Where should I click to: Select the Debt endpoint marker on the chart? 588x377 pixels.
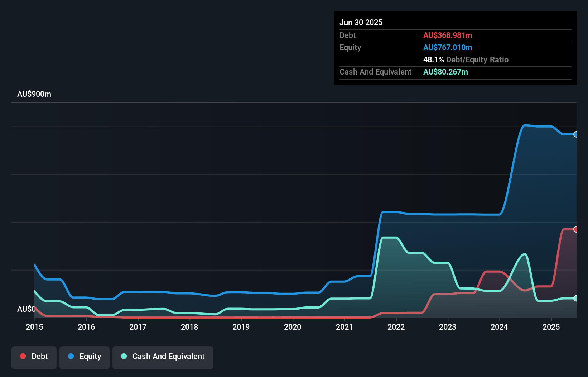coord(576,229)
